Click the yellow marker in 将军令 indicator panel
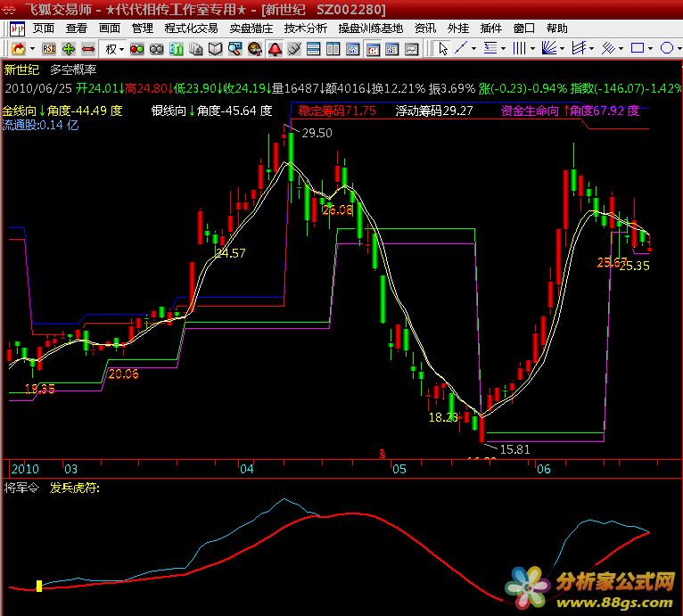Screen dimensions: 683x616 pyautogui.click(x=39, y=586)
